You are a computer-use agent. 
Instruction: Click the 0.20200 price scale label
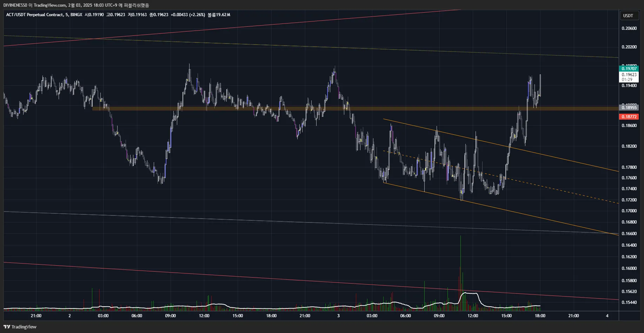[629, 47]
